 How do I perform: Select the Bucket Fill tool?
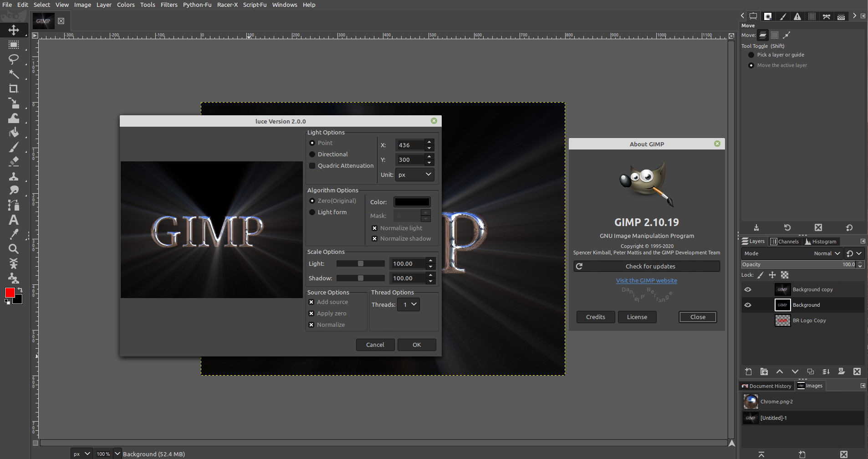(x=14, y=133)
